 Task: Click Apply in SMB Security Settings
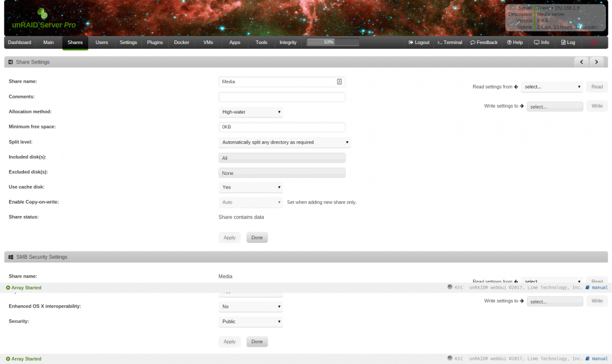point(229,342)
